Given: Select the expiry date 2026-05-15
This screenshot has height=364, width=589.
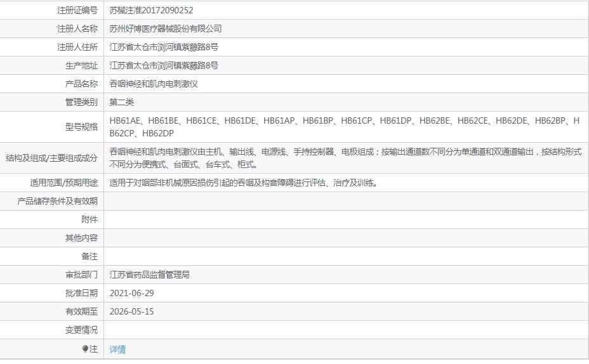Looking at the screenshot, I should 132,312.
